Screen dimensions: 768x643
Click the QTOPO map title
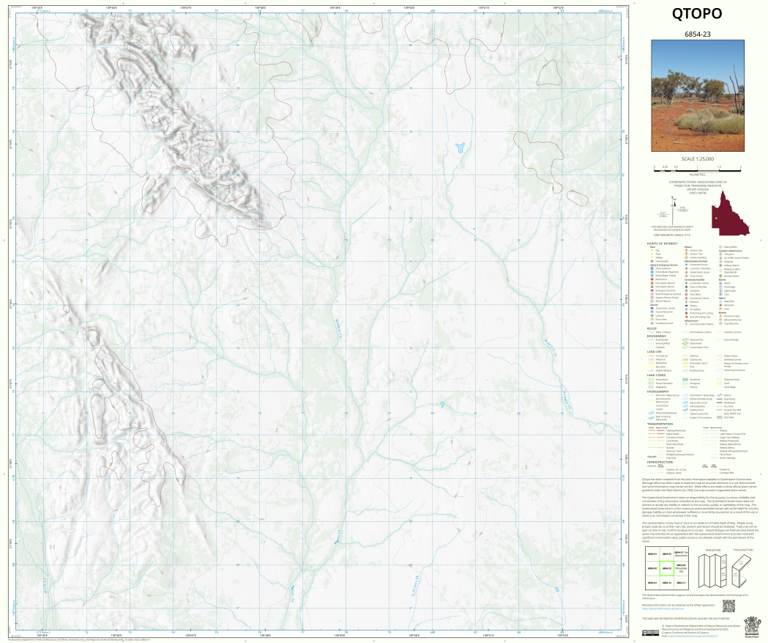click(x=697, y=14)
